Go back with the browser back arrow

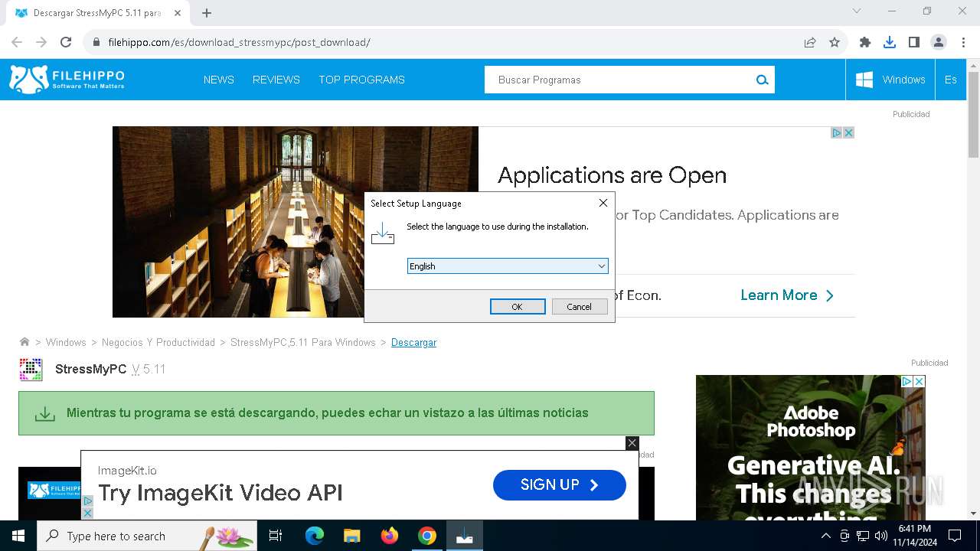(x=17, y=42)
